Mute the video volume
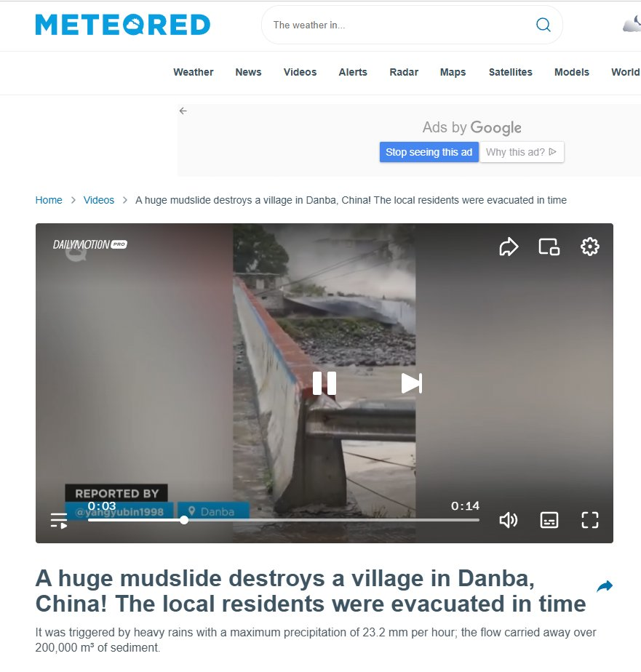Screen dimensions: 641x672 509,520
